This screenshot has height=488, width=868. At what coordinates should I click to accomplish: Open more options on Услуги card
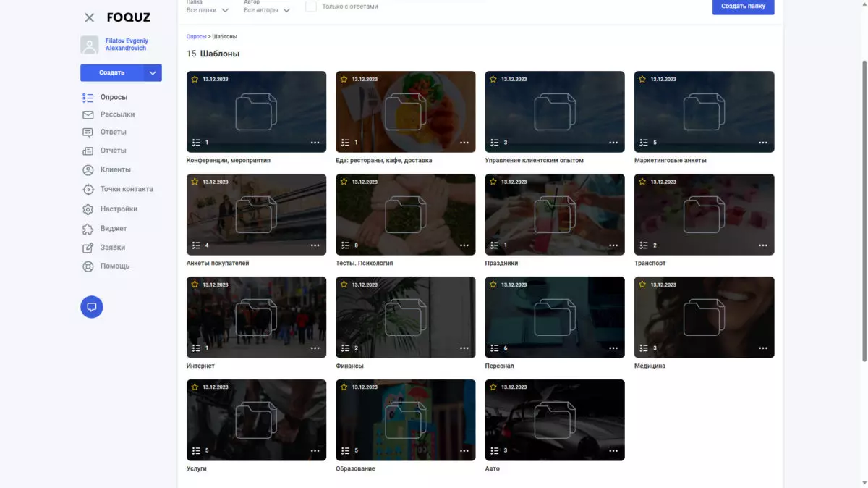tap(315, 451)
